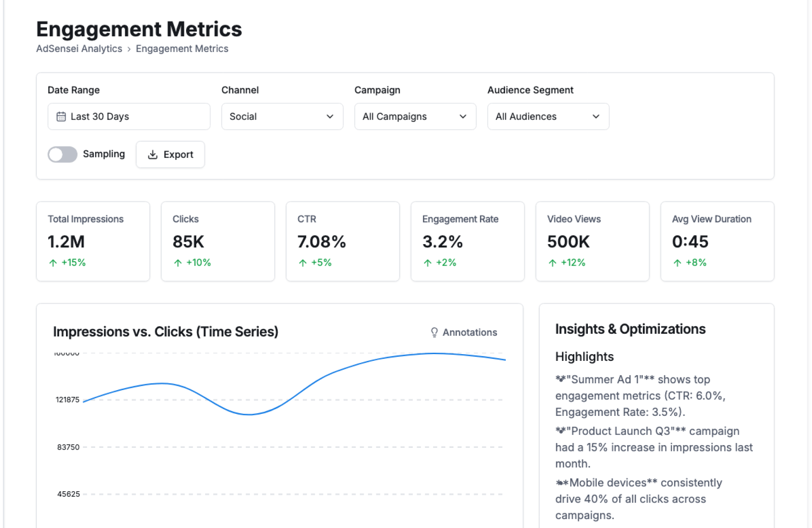
Task: Click the up arrow on CTR card
Action: (302, 263)
